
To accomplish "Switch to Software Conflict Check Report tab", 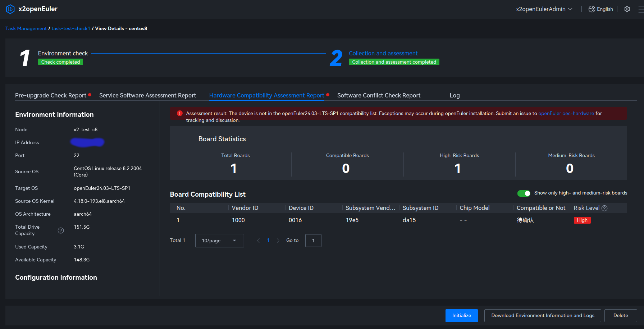I will (379, 95).
